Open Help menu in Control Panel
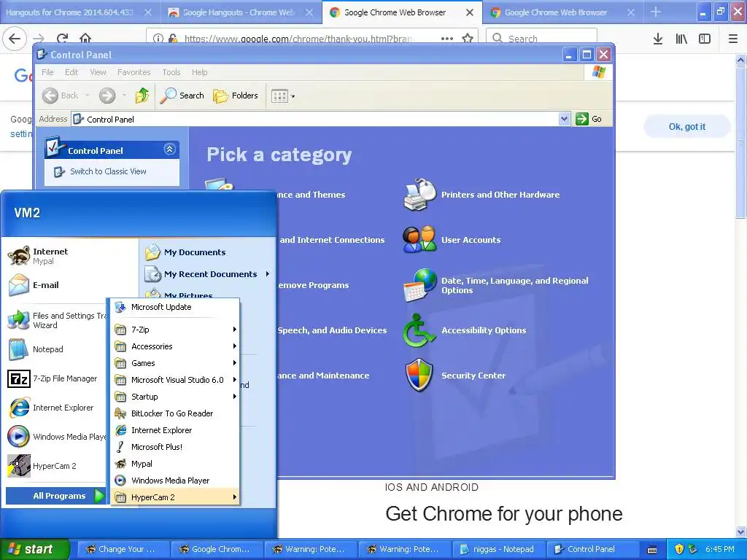The height and width of the screenshot is (560, 747). click(200, 72)
